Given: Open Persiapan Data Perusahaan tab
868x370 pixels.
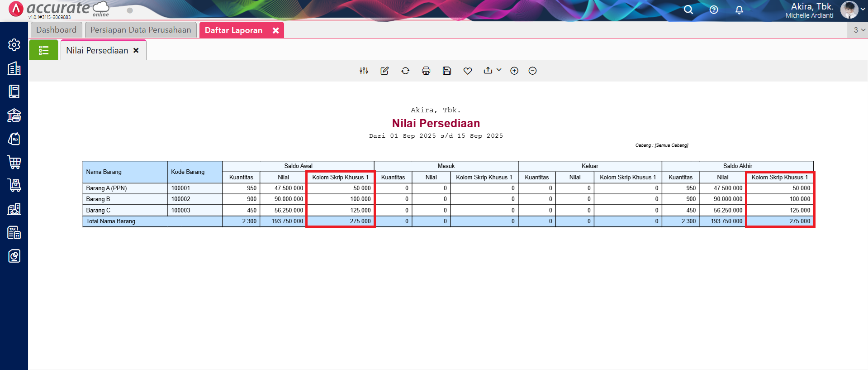Looking at the screenshot, I should (141, 30).
